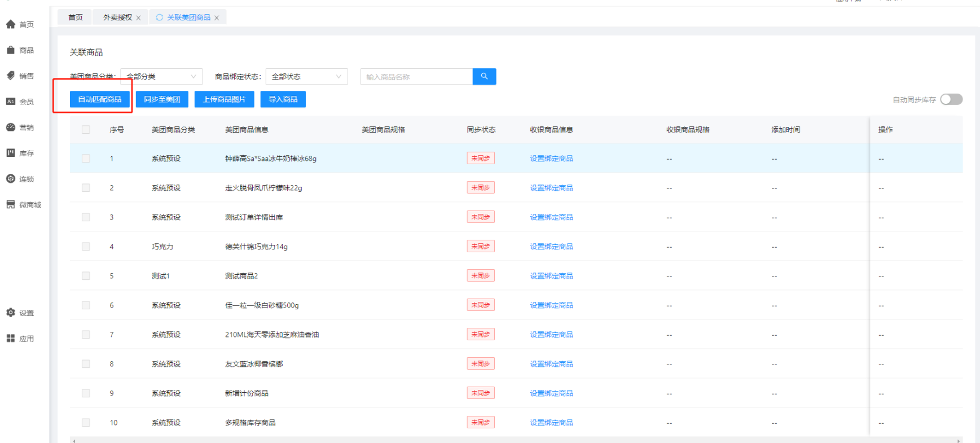Open the 商品绑定状态 dropdown
The height and width of the screenshot is (443, 980).
(306, 77)
